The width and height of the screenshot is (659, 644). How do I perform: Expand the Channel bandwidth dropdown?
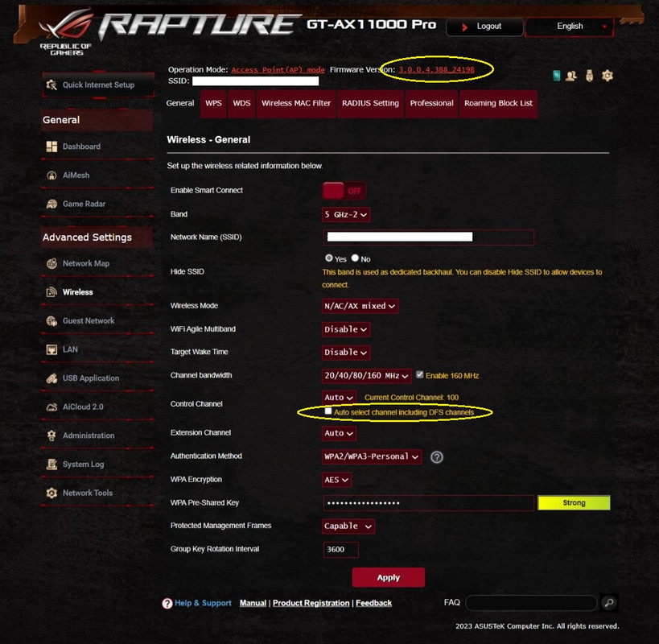tap(366, 376)
